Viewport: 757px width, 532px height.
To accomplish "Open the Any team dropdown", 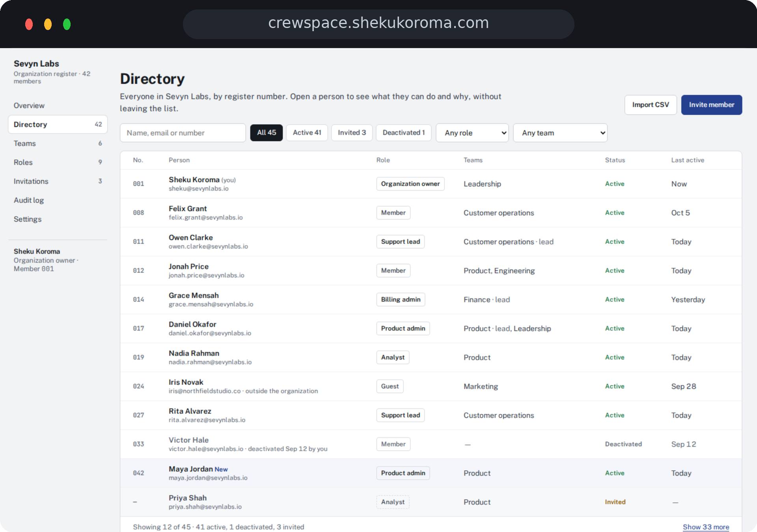I will tap(560, 133).
